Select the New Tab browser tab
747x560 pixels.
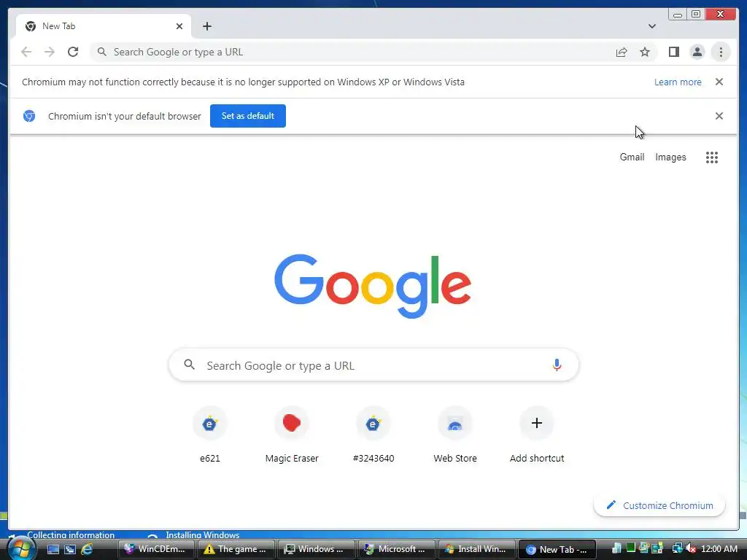pos(104,26)
